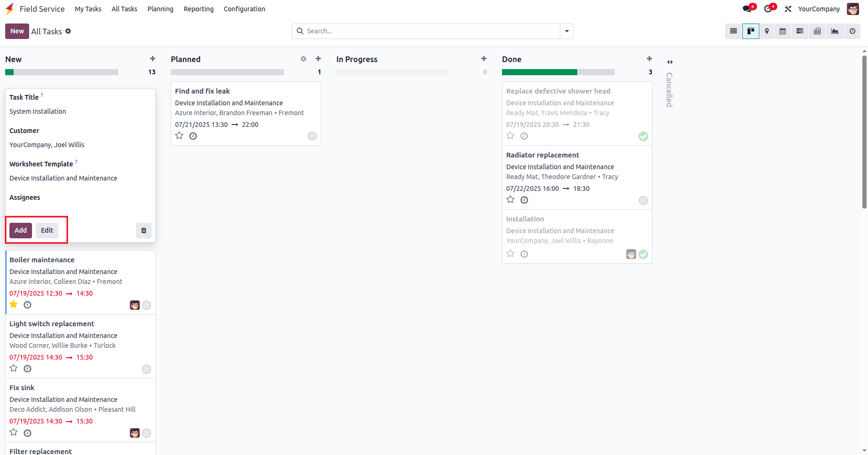Open the Worksheet Template field dropdown
The height and width of the screenshot is (455, 868).
80,178
